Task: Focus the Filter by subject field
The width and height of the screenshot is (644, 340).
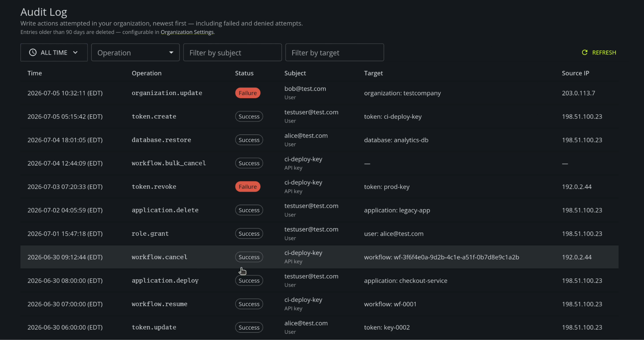Action: [232, 53]
